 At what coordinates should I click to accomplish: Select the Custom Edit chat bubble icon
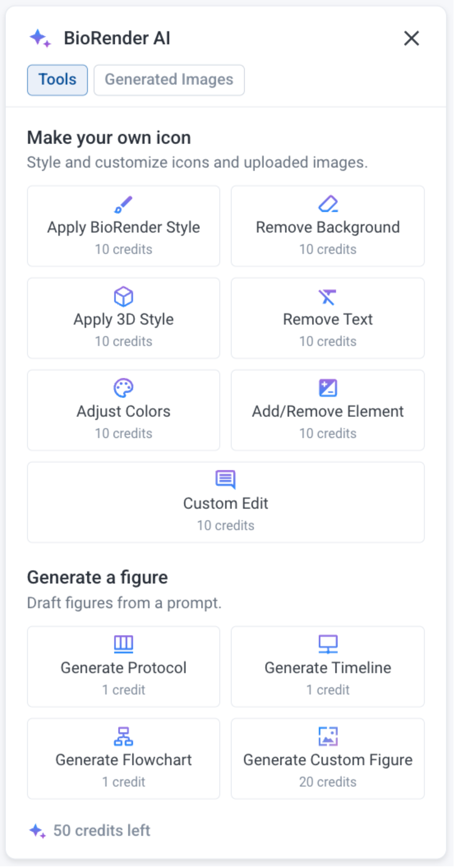pos(225,479)
